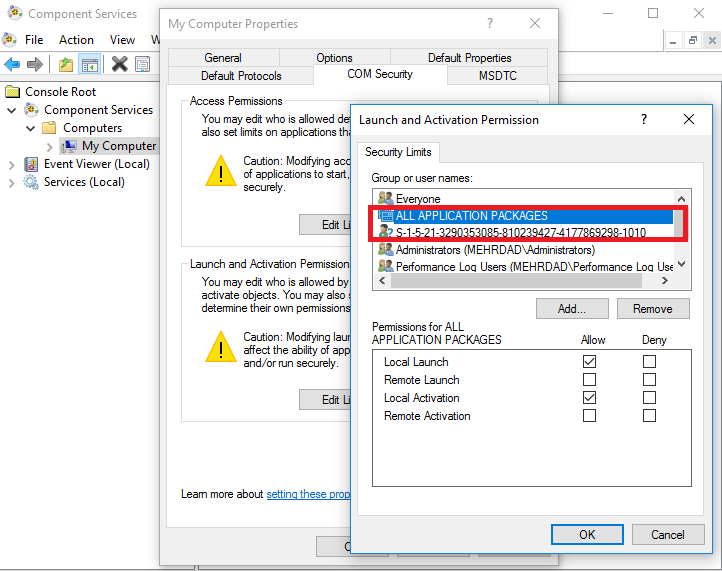Check Deny for Remote Activation
This screenshot has height=571, width=722.
649,416
